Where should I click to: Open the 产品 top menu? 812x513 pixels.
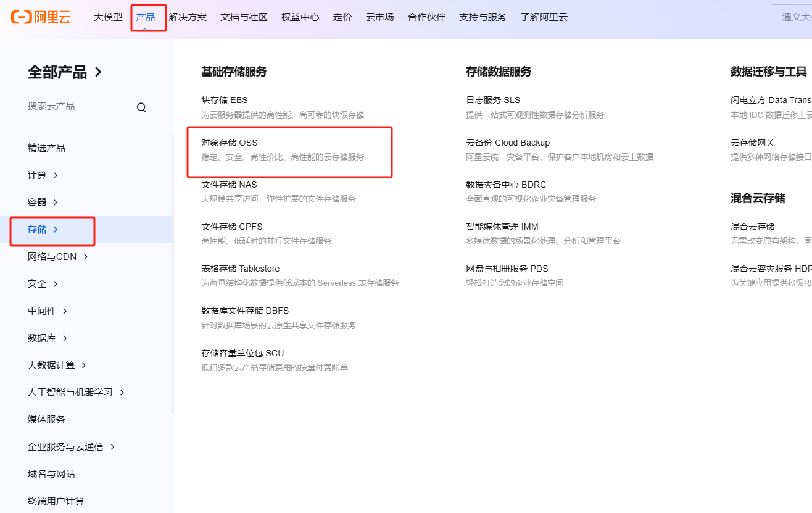tap(146, 17)
